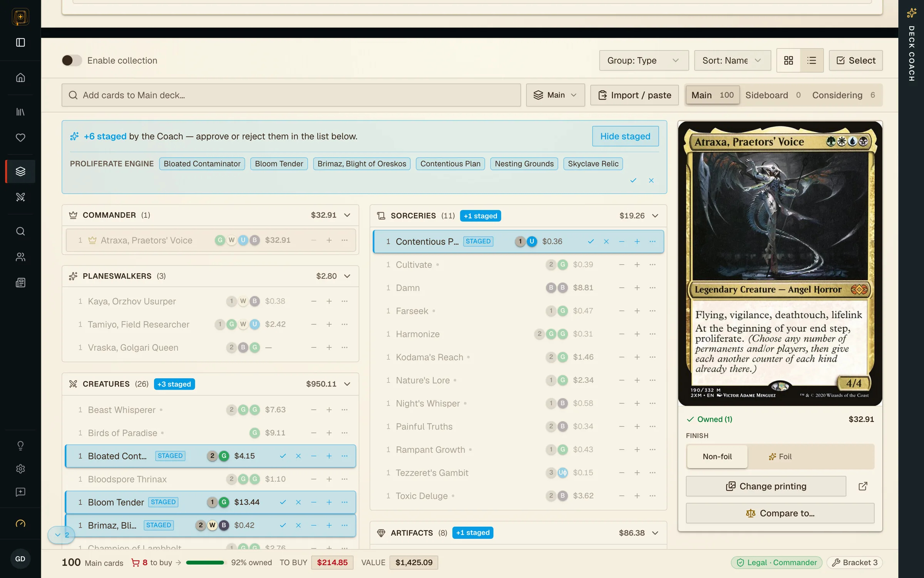The width and height of the screenshot is (924, 578).
Task: Increase Cultivate quantity with plus
Action: pos(637,265)
